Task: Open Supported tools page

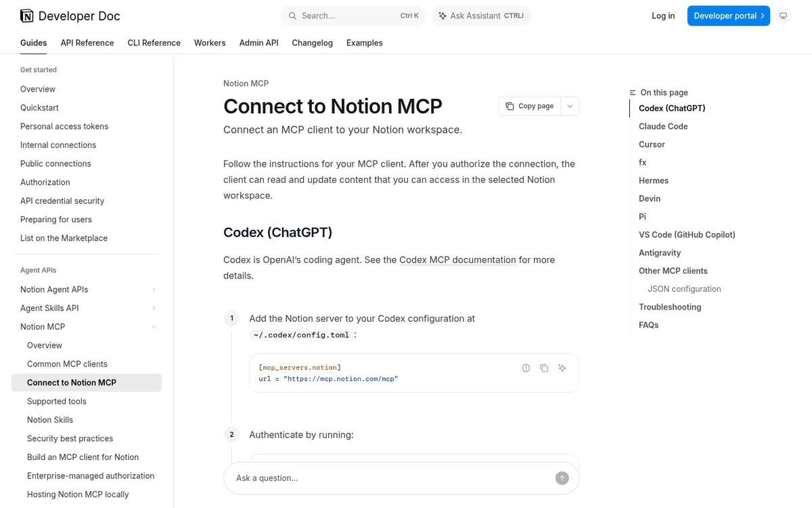Action: pyautogui.click(x=57, y=402)
